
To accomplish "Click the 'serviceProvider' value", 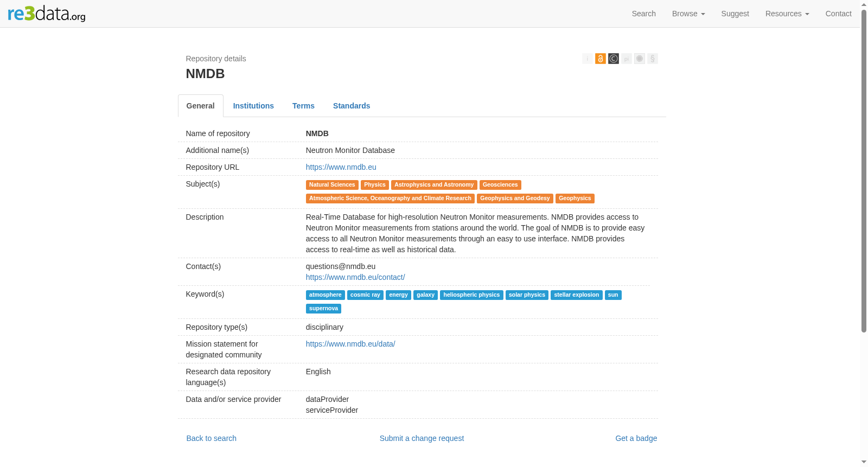I will click(x=332, y=410).
